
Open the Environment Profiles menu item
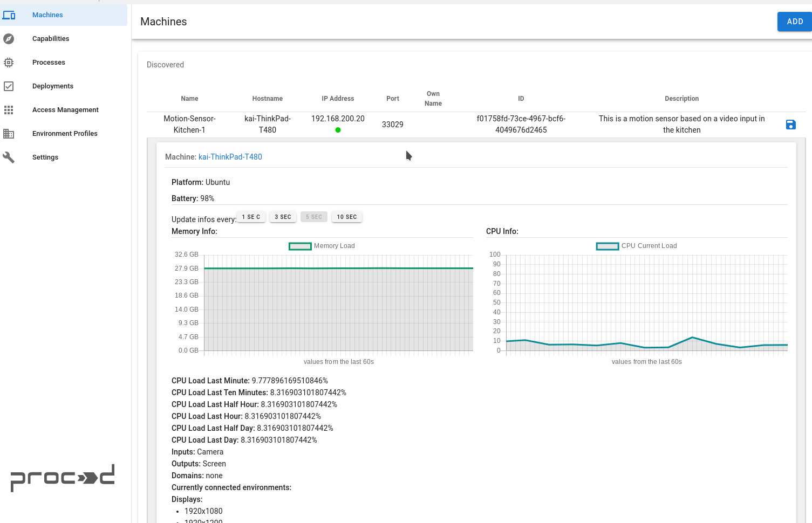[x=65, y=134]
